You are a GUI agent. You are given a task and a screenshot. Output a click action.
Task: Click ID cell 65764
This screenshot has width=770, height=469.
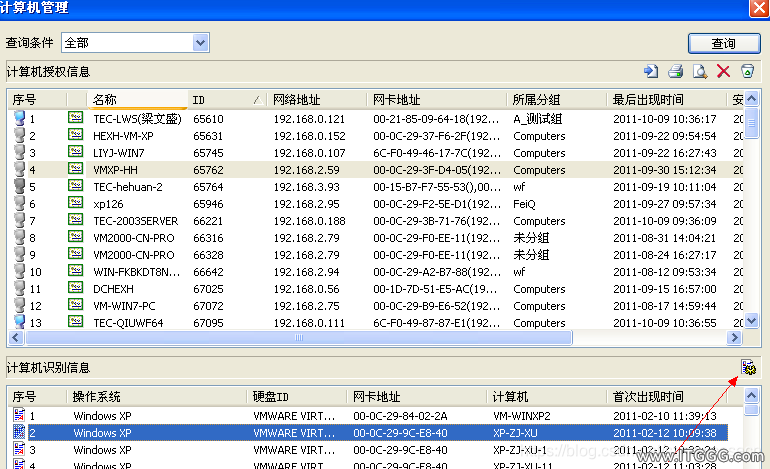click(x=208, y=187)
